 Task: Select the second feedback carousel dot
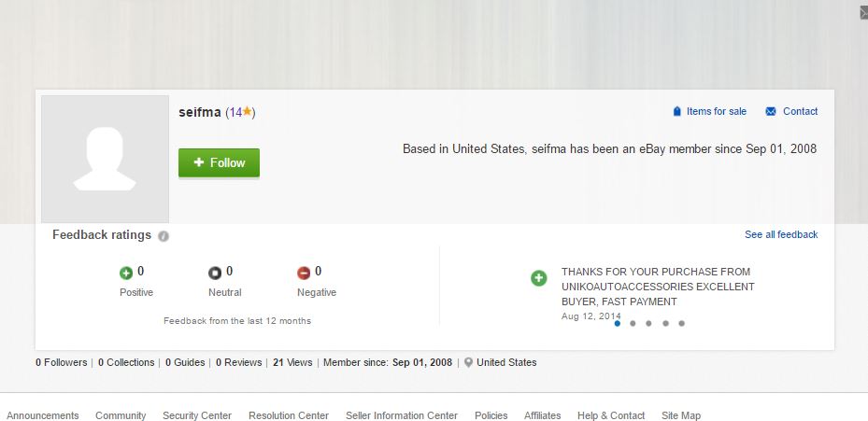pyautogui.click(x=633, y=324)
